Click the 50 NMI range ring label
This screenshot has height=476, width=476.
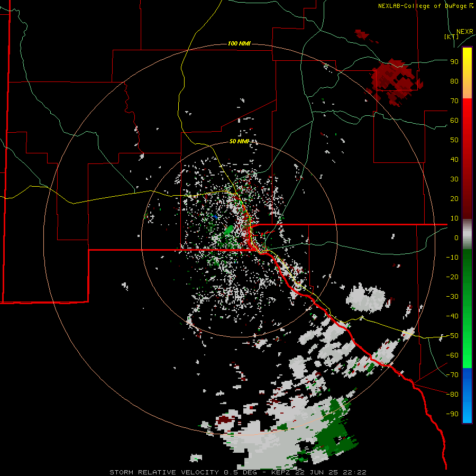click(239, 141)
